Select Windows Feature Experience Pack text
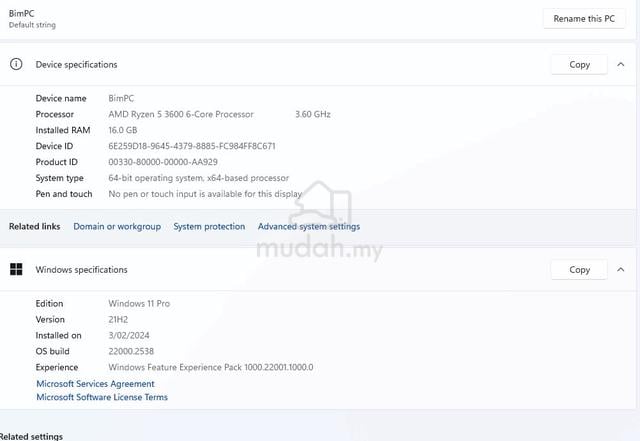The image size is (640, 441). [x=211, y=367]
